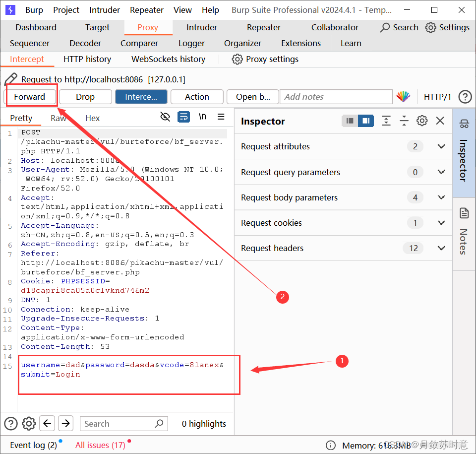Switch to Collaborator tab
The height and width of the screenshot is (454, 476).
(335, 27)
